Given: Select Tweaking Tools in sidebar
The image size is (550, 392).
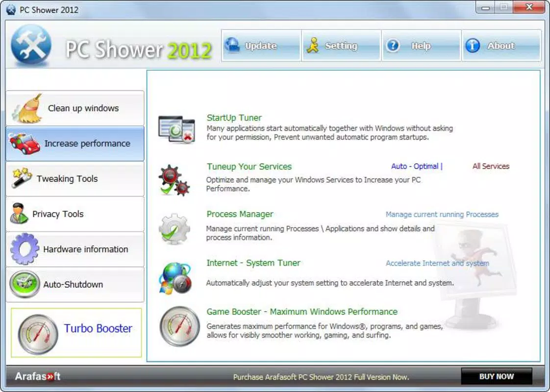Looking at the screenshot, I should 75,179.
